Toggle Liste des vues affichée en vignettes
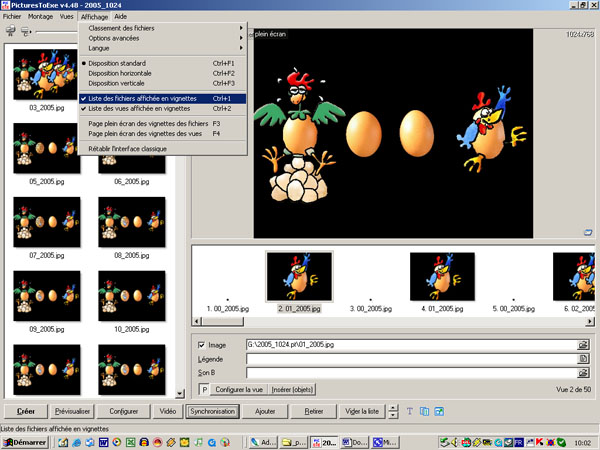 click(x=162, y=109)
